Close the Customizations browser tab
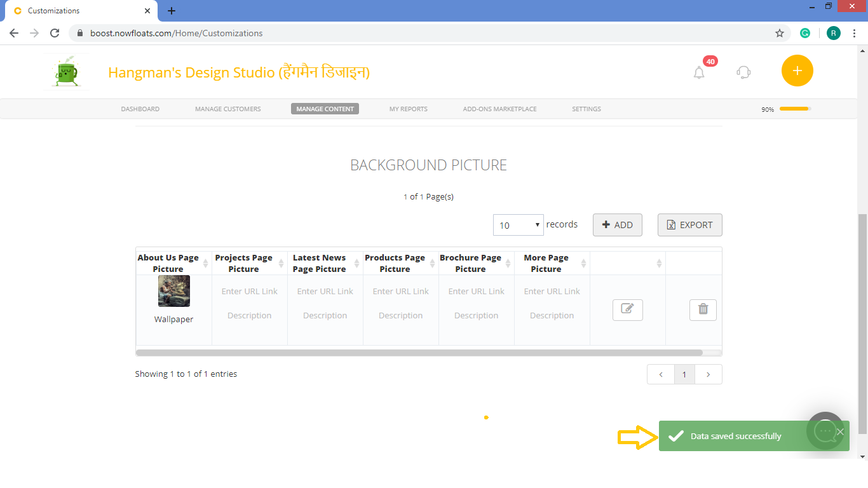 click(x=147, y=11)
